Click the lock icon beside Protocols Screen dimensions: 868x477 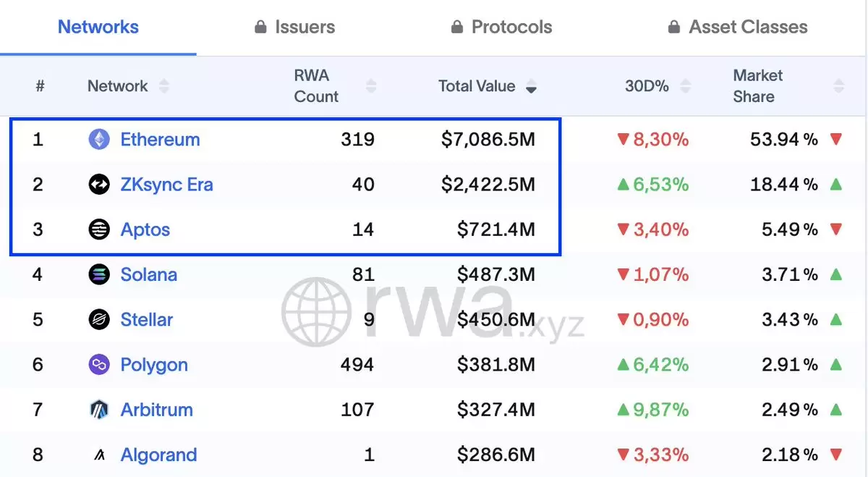456,28
